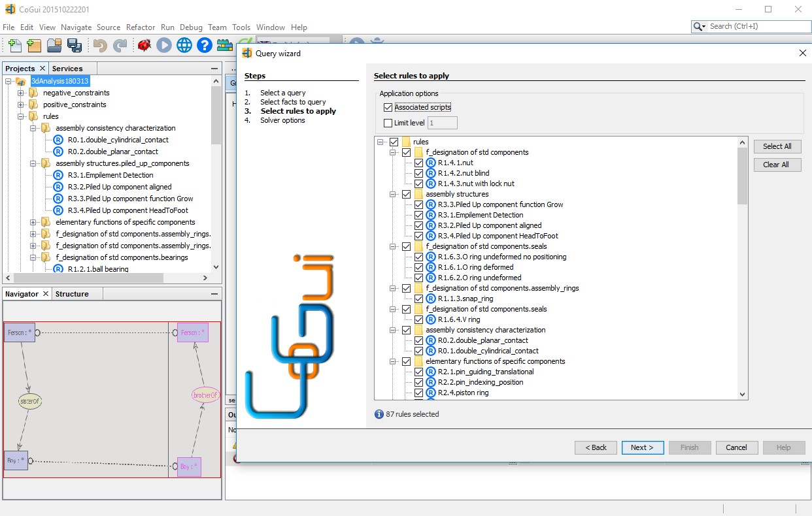812x516 pixels.
Task: Proceed with the Next button
Action: [643, 447]
